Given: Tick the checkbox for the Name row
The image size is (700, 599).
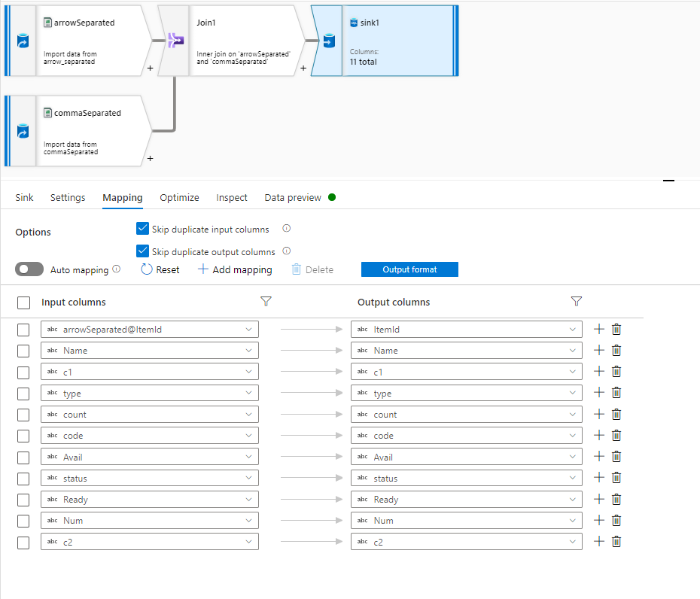Looking at the screenshot, I should 23,351.
